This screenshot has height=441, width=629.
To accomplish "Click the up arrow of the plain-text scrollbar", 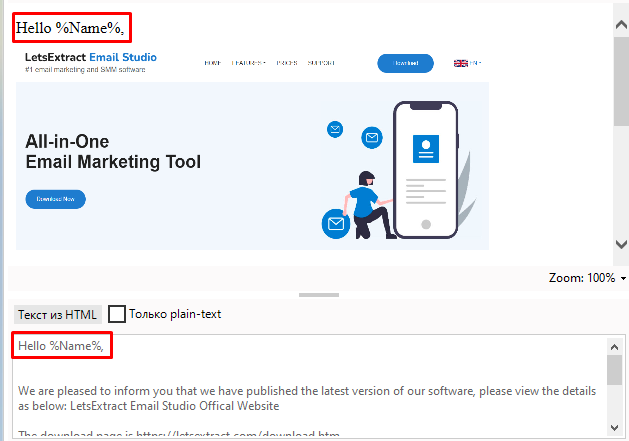I will (614, 347).
